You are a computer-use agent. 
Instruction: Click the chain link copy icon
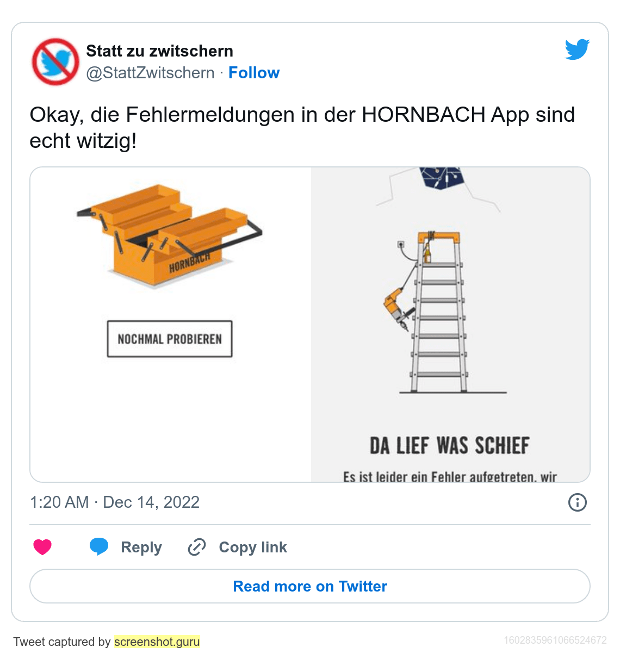coord(196,547)
